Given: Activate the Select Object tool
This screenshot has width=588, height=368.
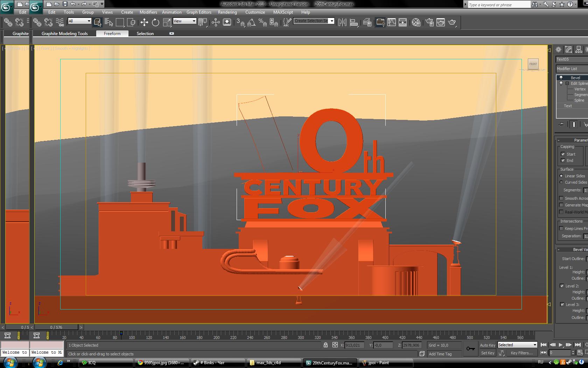Looking at the screenshot, I should [x=97, y=22].
